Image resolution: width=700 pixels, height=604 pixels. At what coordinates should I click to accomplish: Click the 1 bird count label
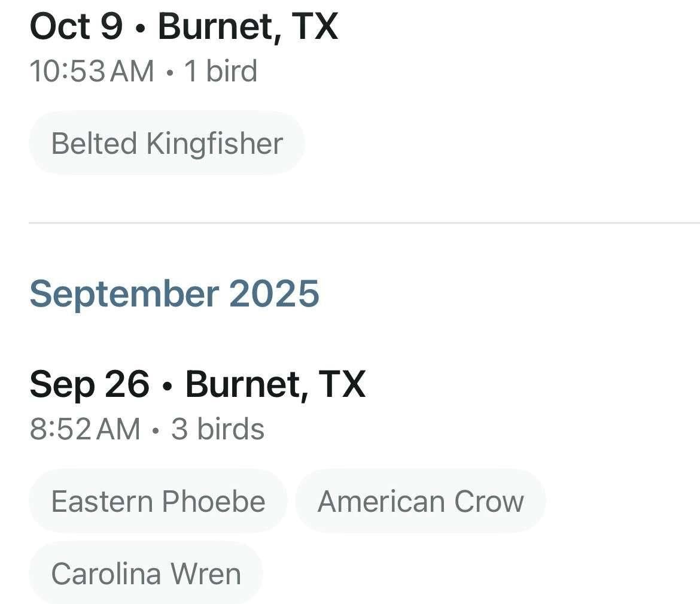tap(221, 71)
